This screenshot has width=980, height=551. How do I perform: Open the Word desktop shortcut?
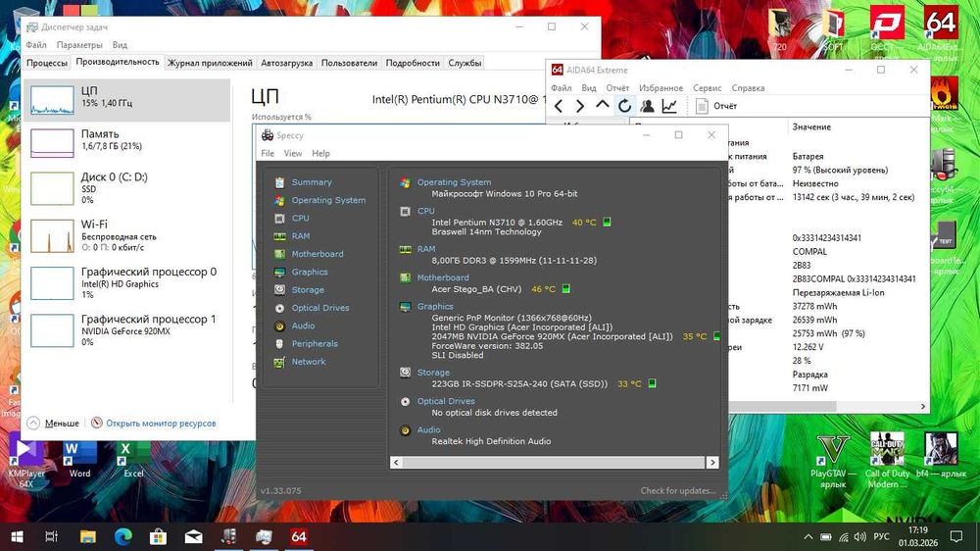click(x=79, y=459)
